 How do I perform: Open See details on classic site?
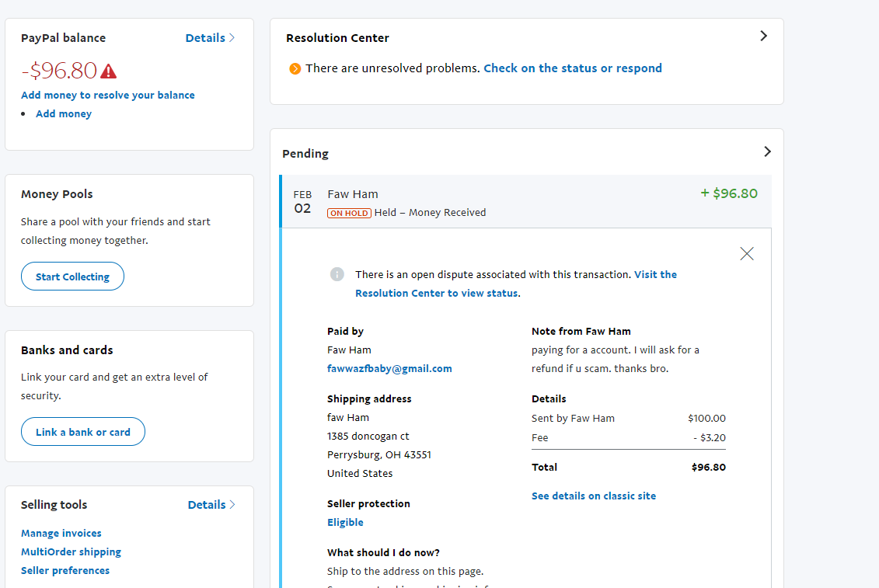594,496
